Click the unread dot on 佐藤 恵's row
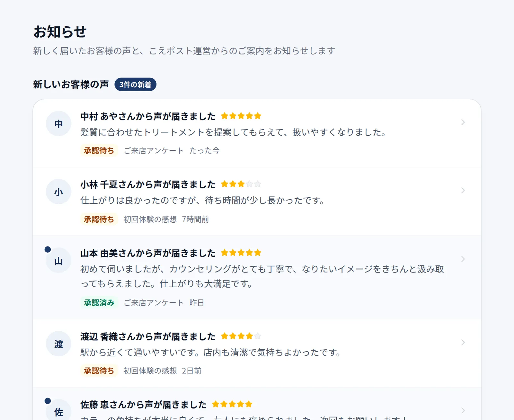Image resolution: width=514 pixels, height=420 pixels. (x=48, y=401)
